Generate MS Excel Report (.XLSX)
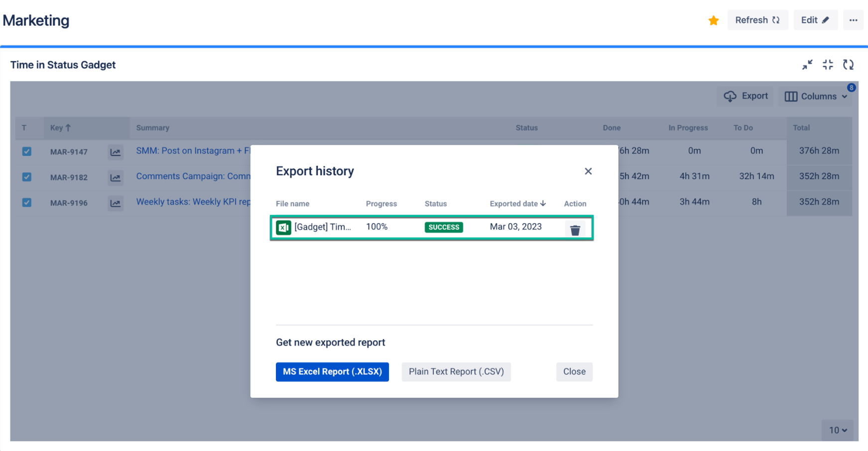Image resolution: width=868 pixels, height=451 pixels. click(x=332, y=372)
